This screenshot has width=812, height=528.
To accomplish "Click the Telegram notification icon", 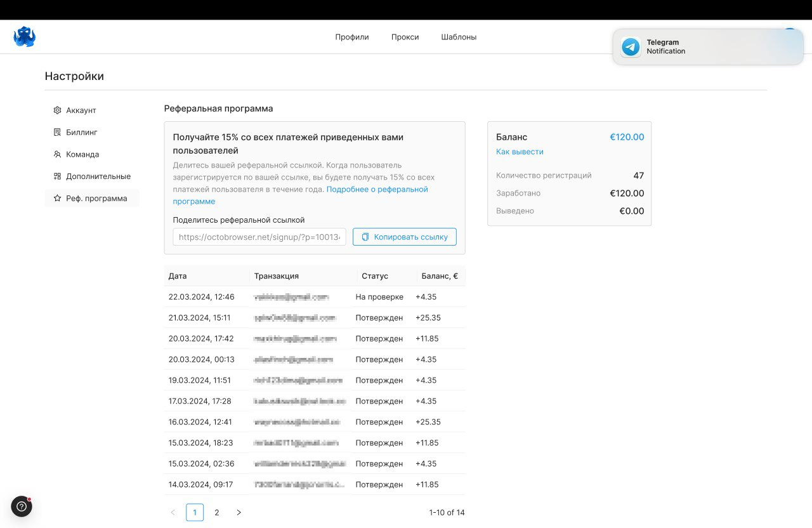I will (x=631, y=47).
